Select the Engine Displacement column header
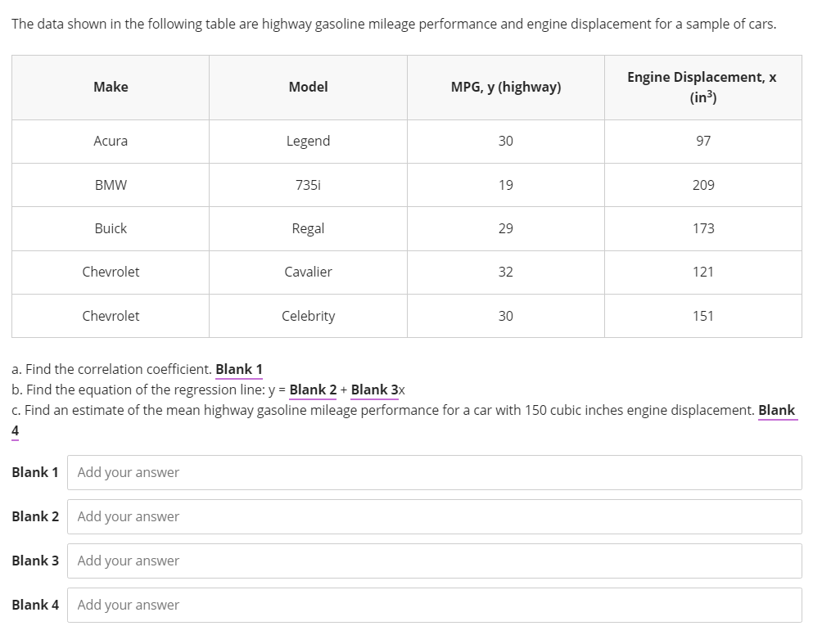Viewport: 813px width, 644px height. pos(702,87)
